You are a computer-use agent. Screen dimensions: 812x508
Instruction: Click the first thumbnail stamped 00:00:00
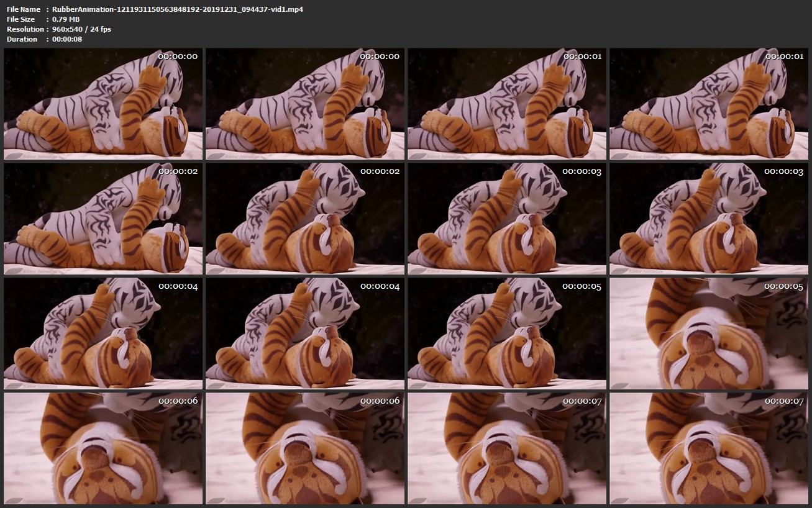pos(103,104)
